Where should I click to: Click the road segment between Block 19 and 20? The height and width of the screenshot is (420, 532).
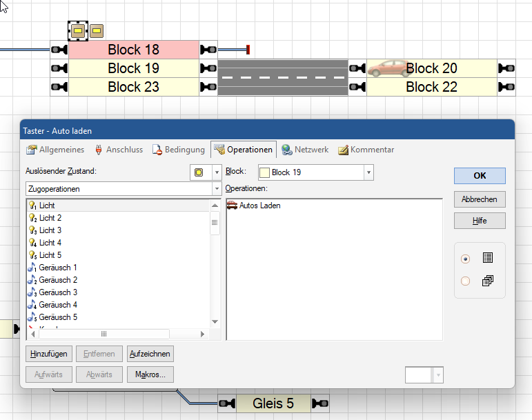click(283, 77)
